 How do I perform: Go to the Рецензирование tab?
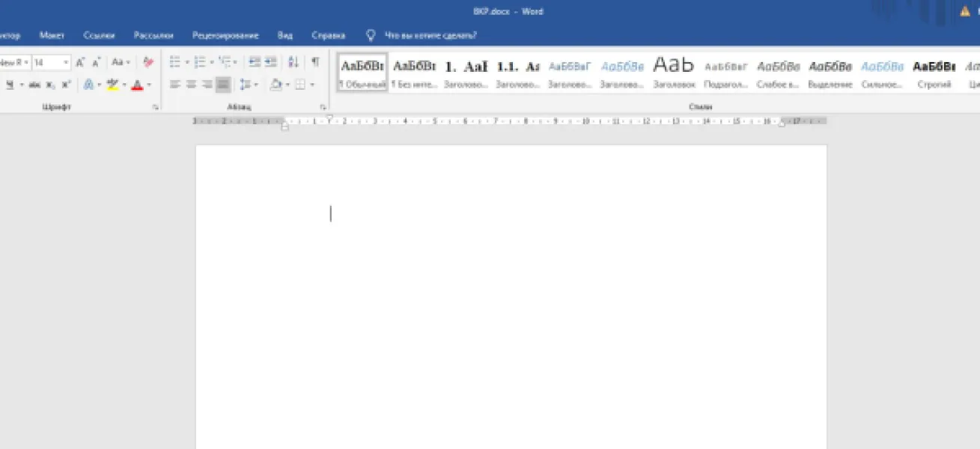(x=225, y=35)
